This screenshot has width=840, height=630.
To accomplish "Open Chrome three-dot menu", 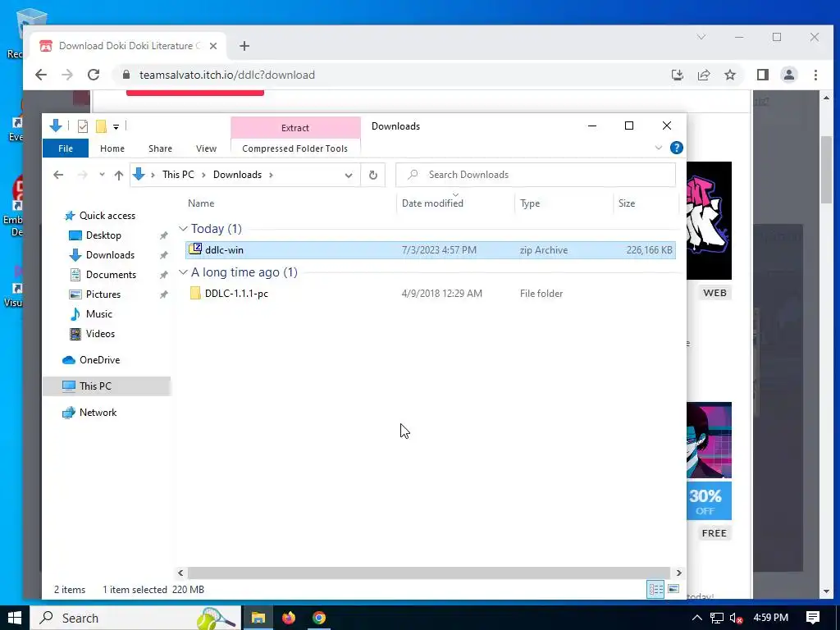I will 815,75.
